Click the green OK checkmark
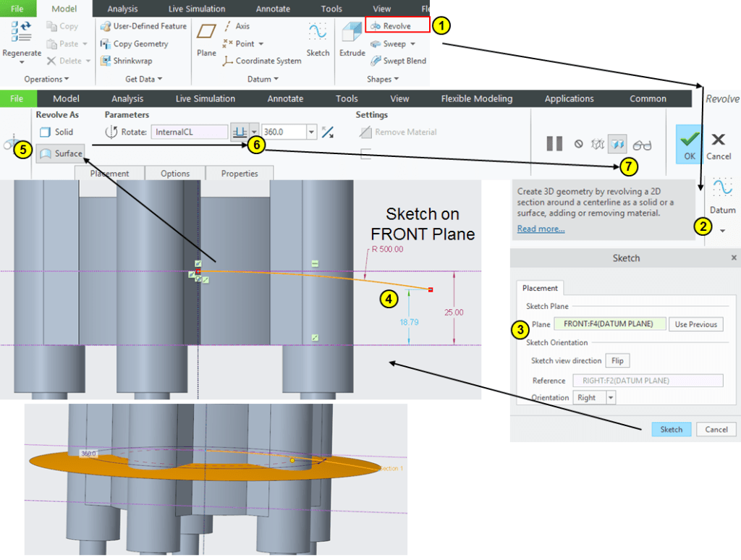741x560 pixels. pyautogui.click(x=690, y=142)
